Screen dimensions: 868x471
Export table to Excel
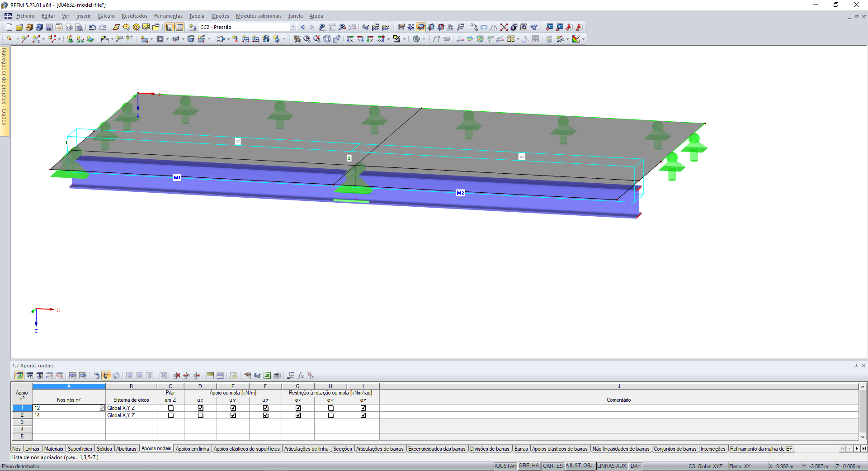click(267, 376)
